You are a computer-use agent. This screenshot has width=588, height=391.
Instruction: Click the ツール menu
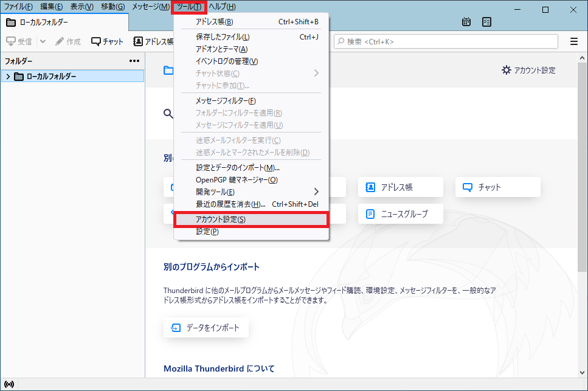point(189,6)
